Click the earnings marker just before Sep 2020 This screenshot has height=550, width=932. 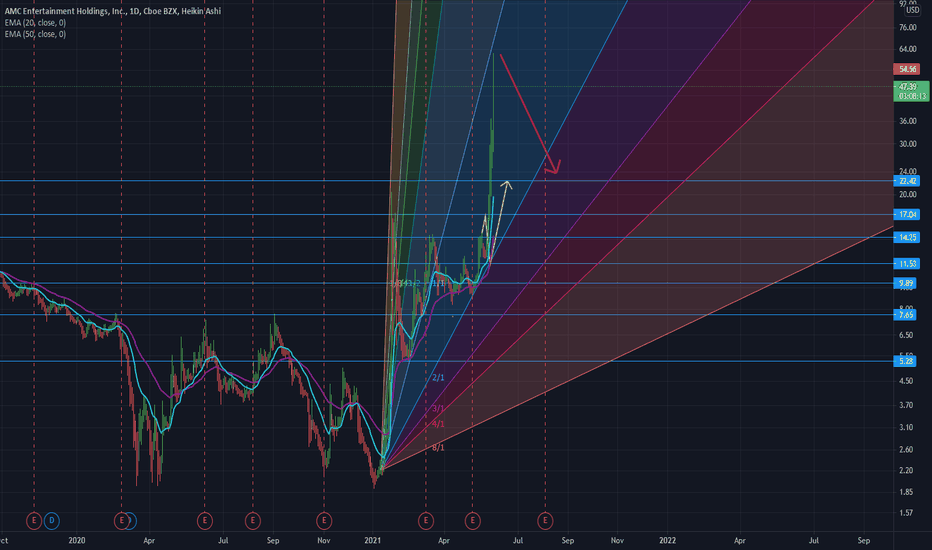tap(253, 521)
